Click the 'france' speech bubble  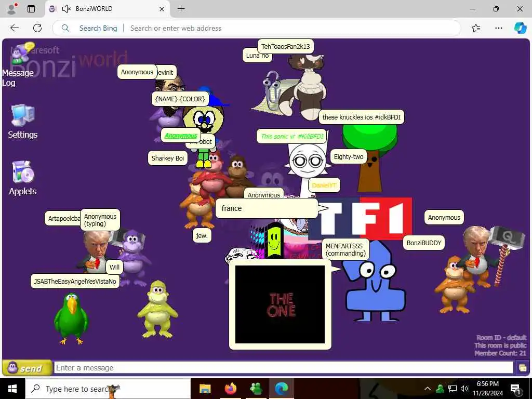pos(267,208)
